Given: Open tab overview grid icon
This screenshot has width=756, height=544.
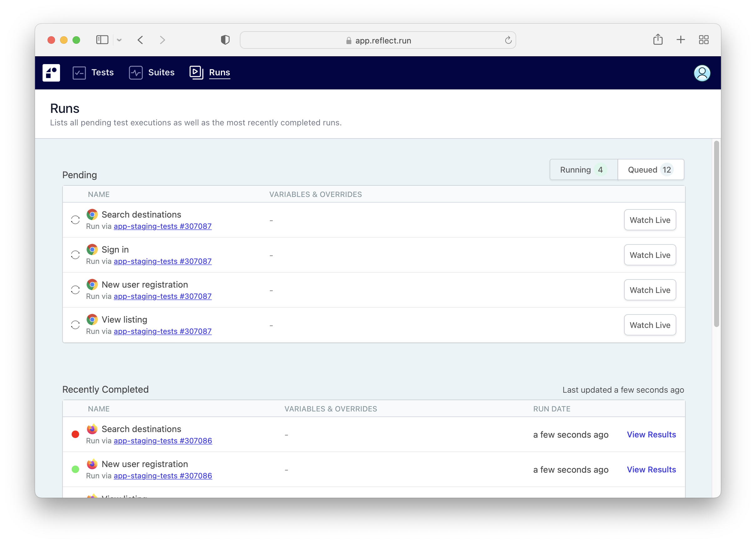Looking at the screenshot, I should (x=703, y=40).
